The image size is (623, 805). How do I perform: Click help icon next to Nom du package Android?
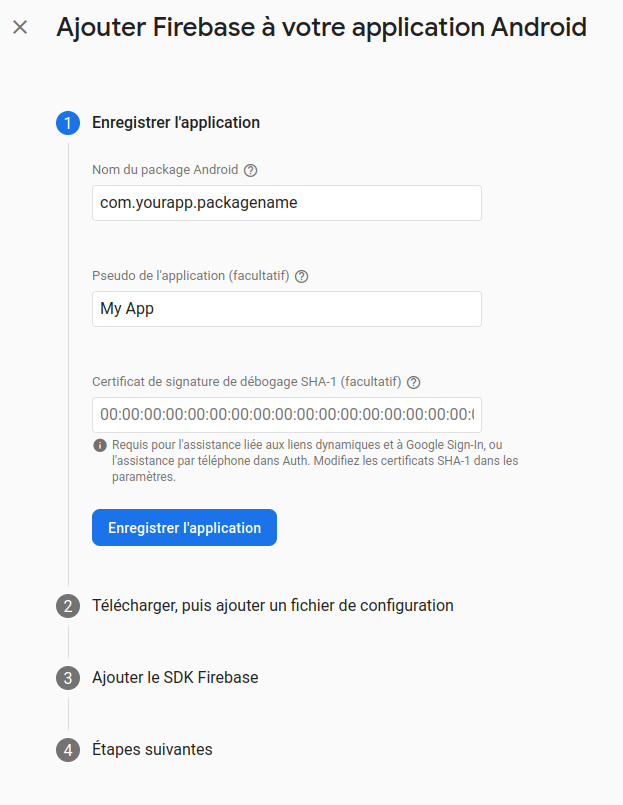(x=250, y=170)
